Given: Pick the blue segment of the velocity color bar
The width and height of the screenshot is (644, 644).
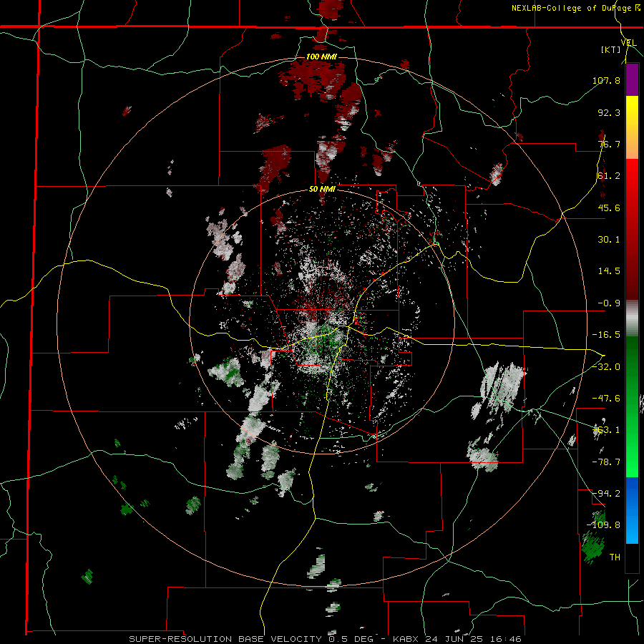Looking at the screenshot, I should click(x=632, y=510).
